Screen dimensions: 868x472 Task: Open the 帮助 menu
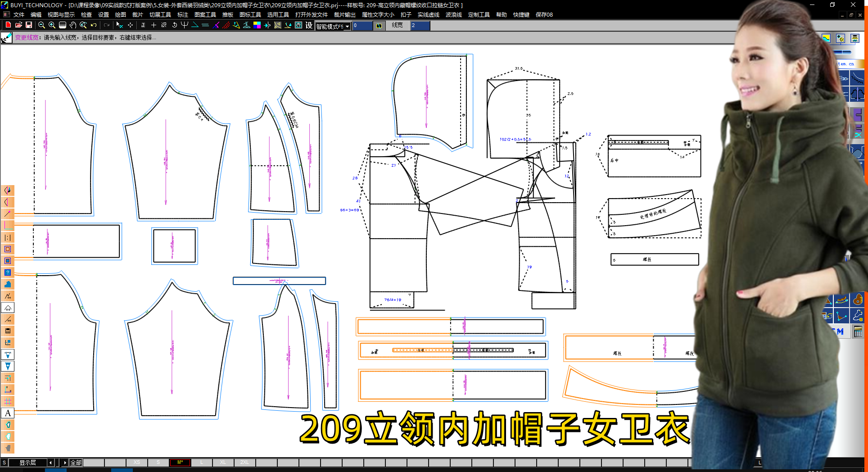[502, 15]
